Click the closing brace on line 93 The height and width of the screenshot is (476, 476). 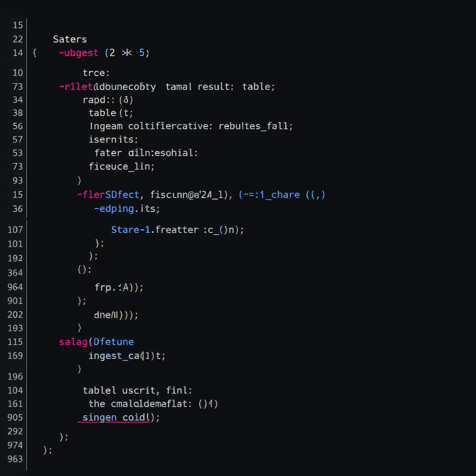[x=79, y=180]
